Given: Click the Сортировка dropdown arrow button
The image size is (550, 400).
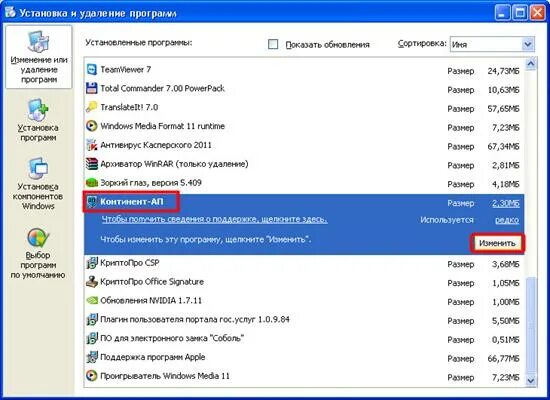Looking at the screenshot, I should pyautogui.click(x=528, y=44).
